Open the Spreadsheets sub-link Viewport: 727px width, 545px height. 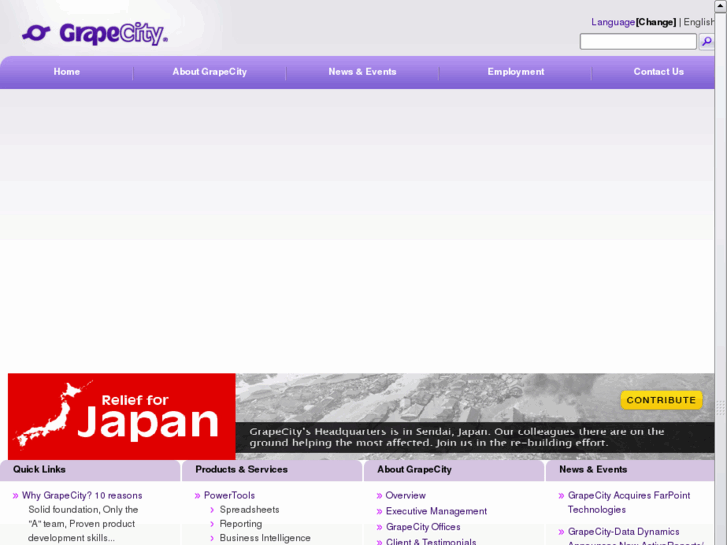pos(249,510)
